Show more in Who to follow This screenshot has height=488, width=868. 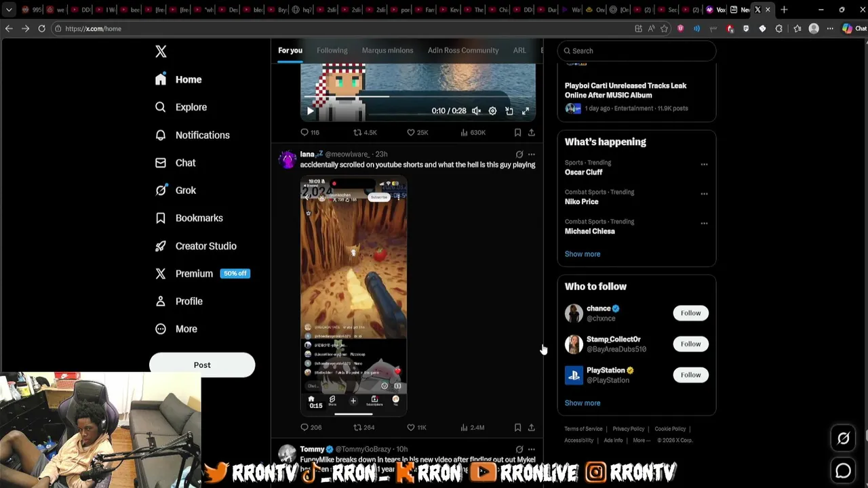pos(583,403)
